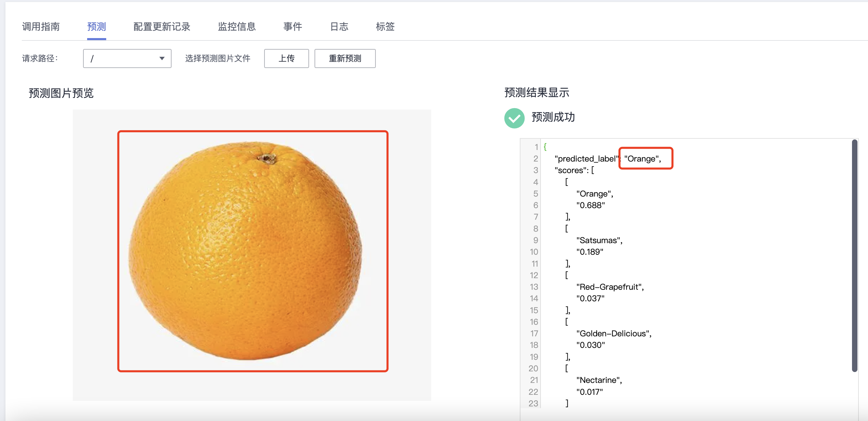Screen dimensions: 868x421
Task: Click the request path combo box field
Action: [x=123, y=58]
